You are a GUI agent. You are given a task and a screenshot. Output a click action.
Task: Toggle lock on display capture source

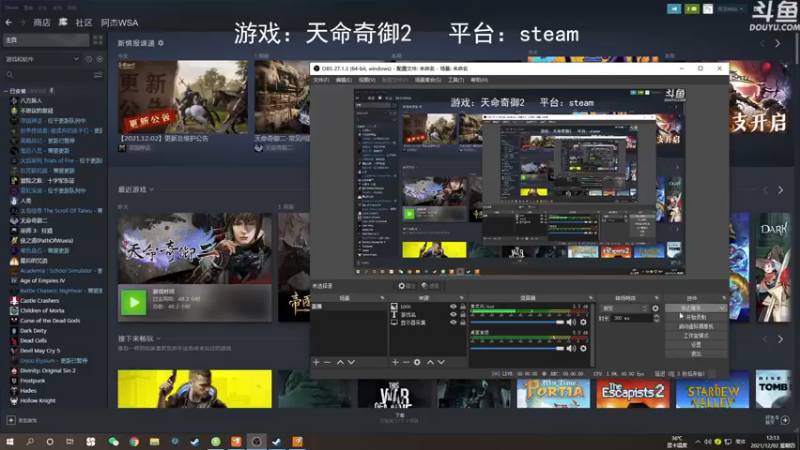click(463, 322)
